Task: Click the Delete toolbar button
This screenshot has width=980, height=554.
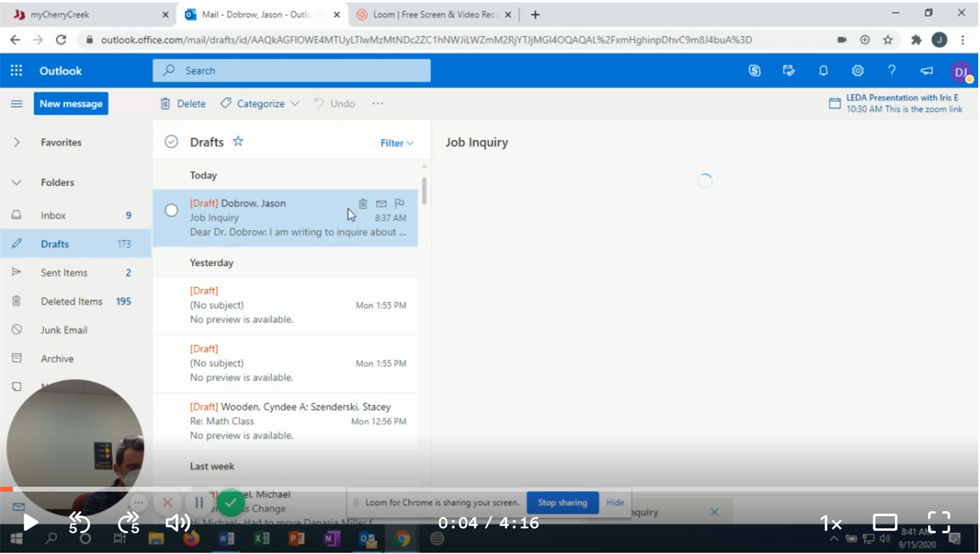Action: point(183,103)
